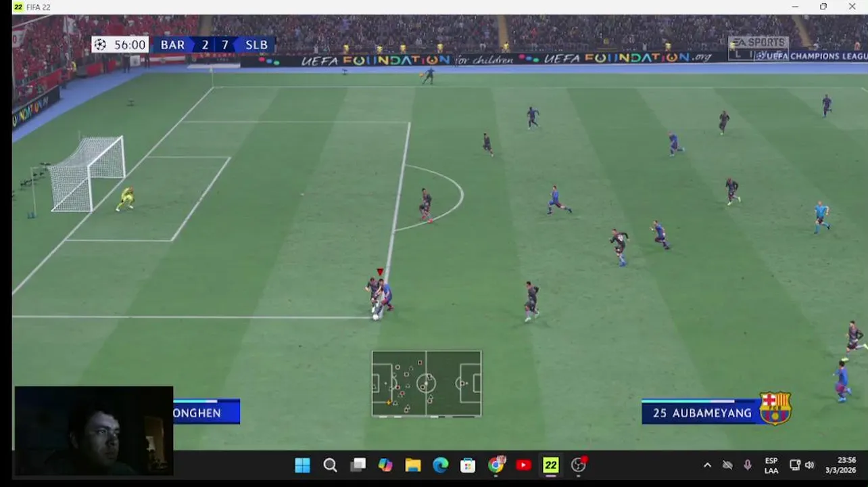
Task: Open Microsoft Store from taskbar
Action: coord(468,465)
